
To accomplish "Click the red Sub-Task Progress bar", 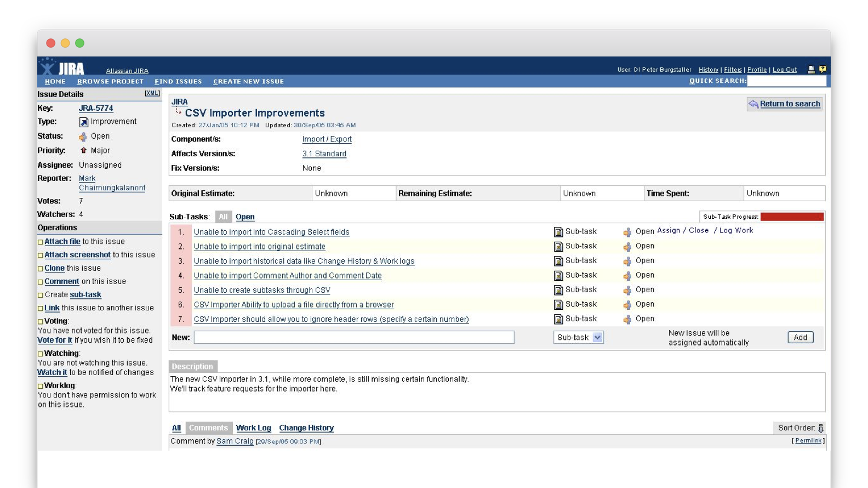I will tap(791, 217).
